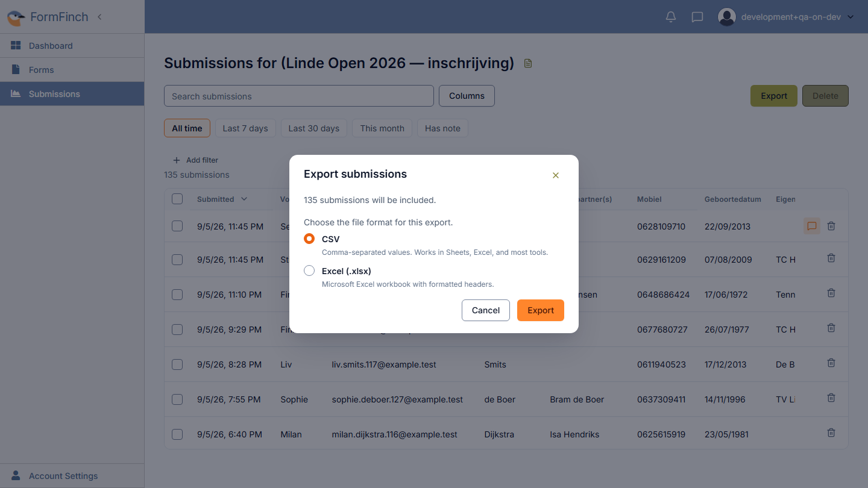
Task: Open the account dropdown arrow
Action: click(x=851, y=17)
